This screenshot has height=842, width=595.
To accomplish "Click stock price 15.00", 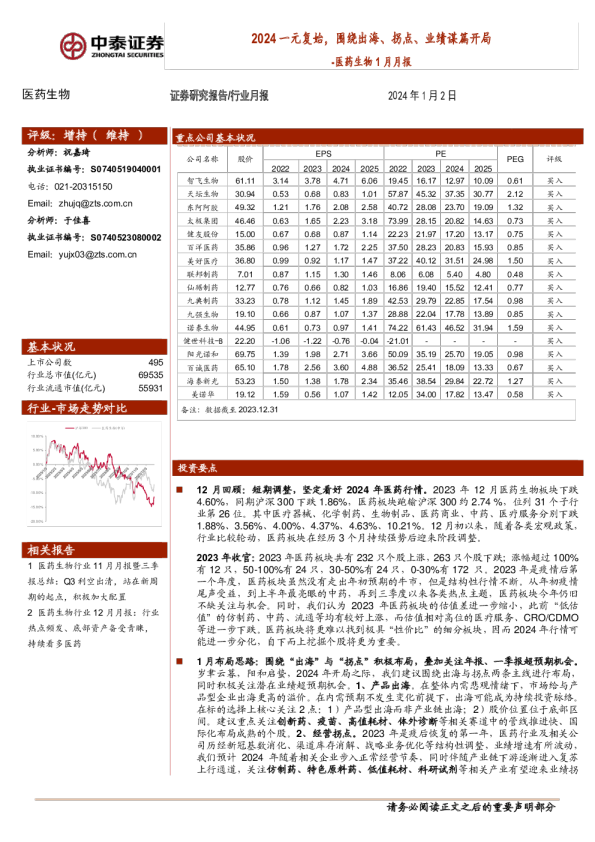I will pos(245,234).
